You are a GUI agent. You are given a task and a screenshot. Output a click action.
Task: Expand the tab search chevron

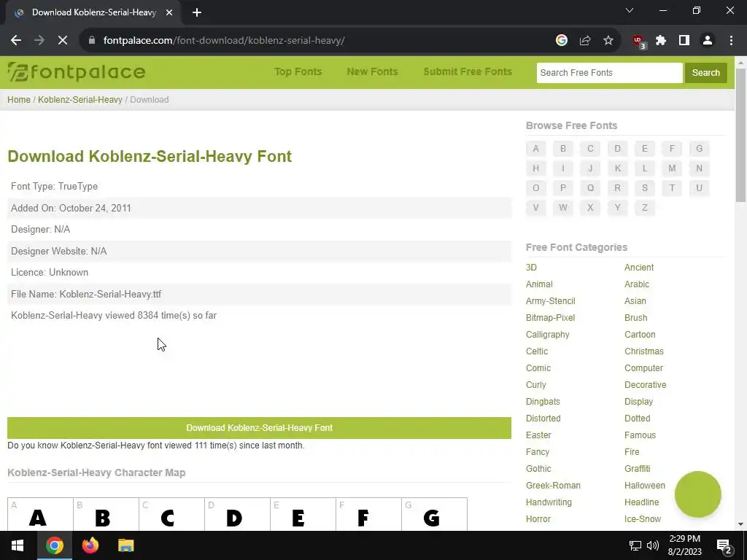coord(630,10)
